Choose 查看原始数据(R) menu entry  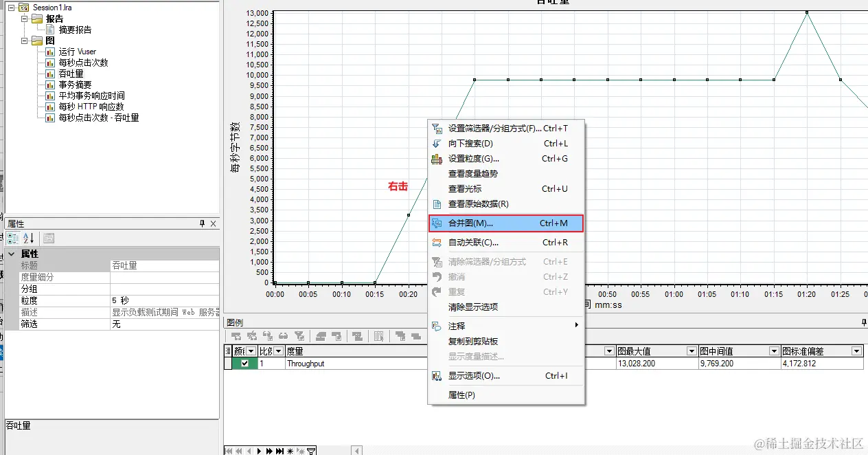(x=506, y=204)
